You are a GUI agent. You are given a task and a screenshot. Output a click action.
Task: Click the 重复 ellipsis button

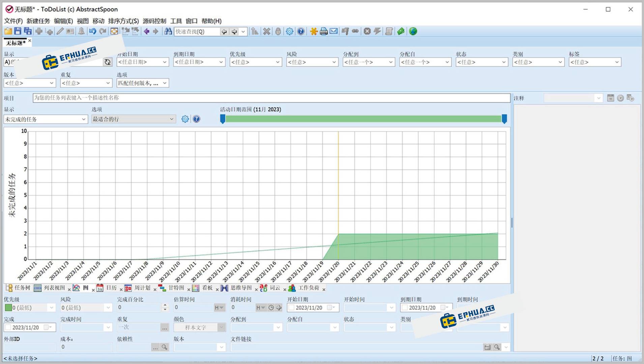[x=164, y=327]
